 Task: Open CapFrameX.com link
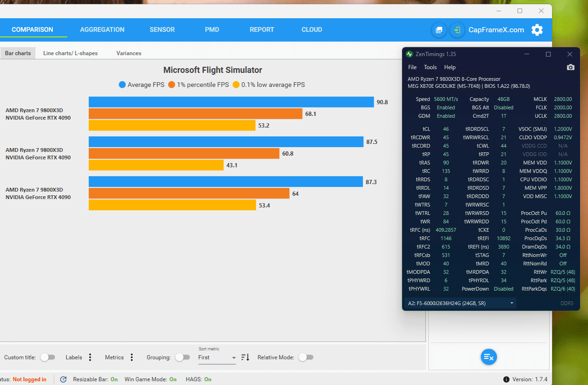click(496, 30)
